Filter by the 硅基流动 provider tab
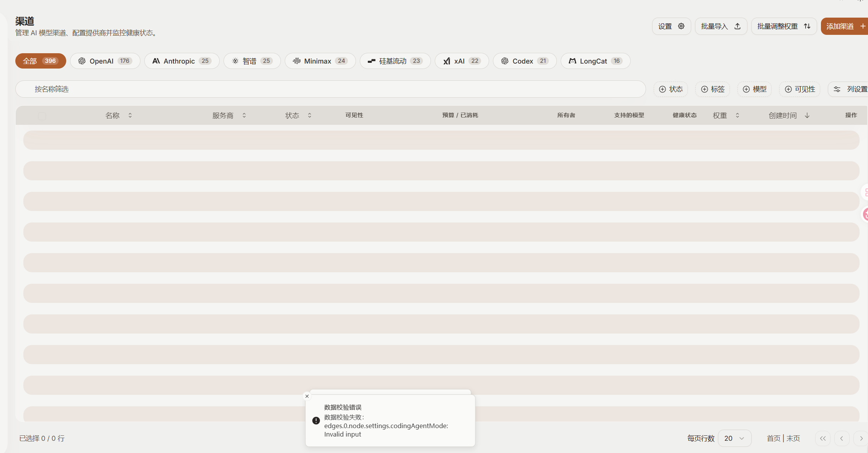Screen dimensions: 868x453 (x=395, y=61)
